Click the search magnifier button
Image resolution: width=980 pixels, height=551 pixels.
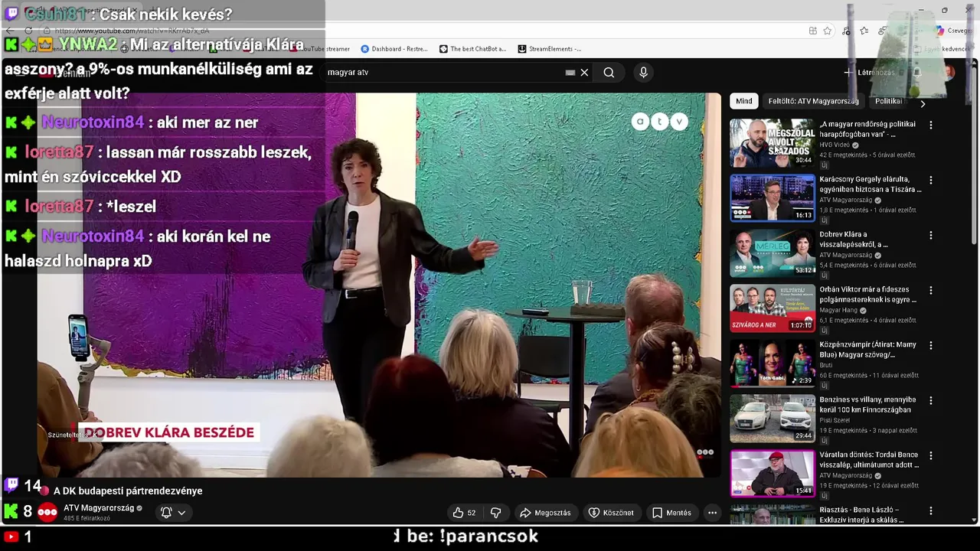point(609,73)
